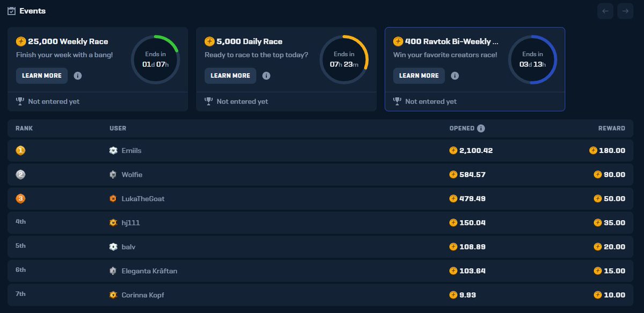Open info icon on Daily Race card
The height and width of the screenshot is (313, 644).
[x=266, y=76]
